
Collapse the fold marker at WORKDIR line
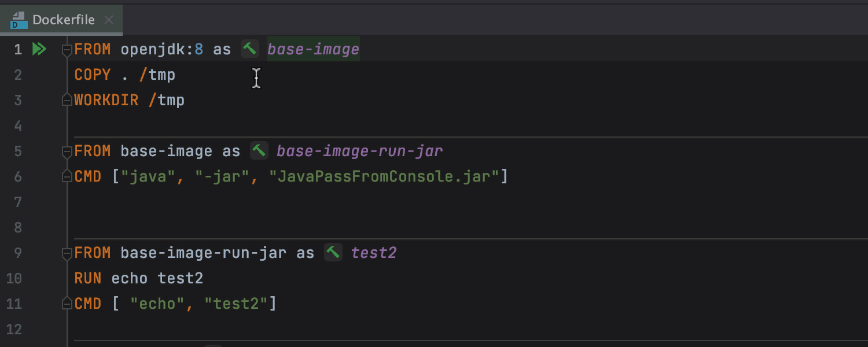click(x=67, y=100)
